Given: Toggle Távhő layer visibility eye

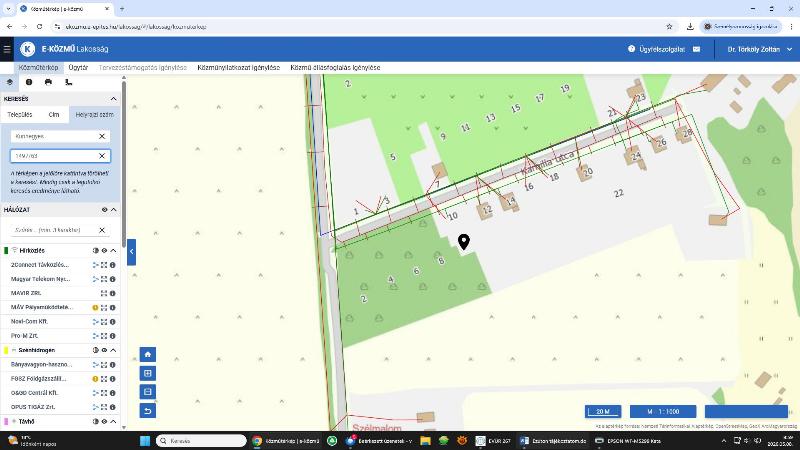Looking at the screenshot, I should point(104,421).
